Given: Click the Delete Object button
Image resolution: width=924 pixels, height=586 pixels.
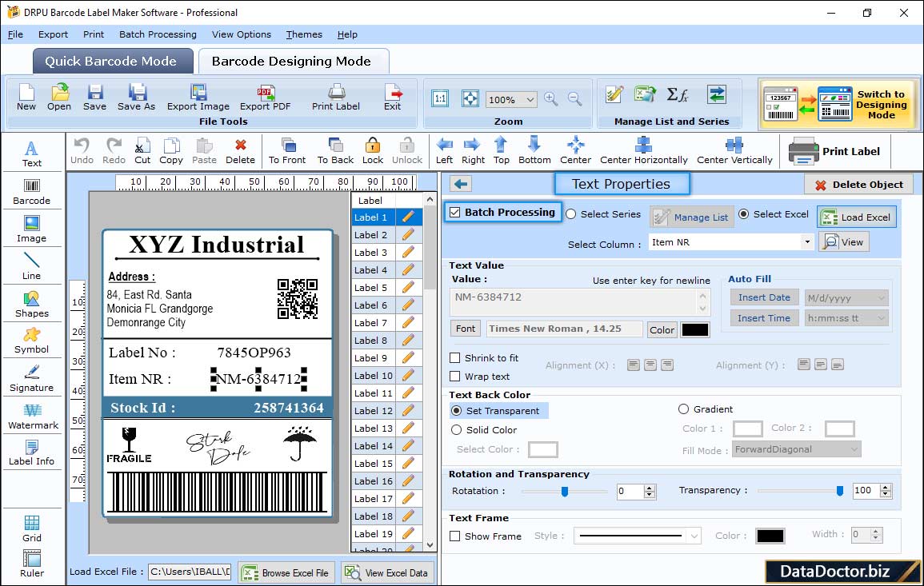Looking at the screenshot, I should coord(858,185).
